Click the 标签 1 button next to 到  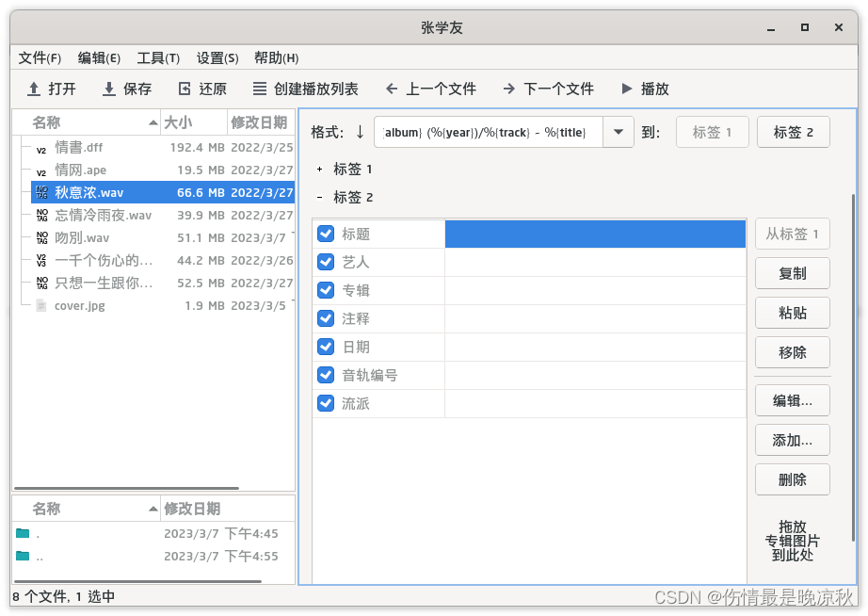[x=713, y=132]
